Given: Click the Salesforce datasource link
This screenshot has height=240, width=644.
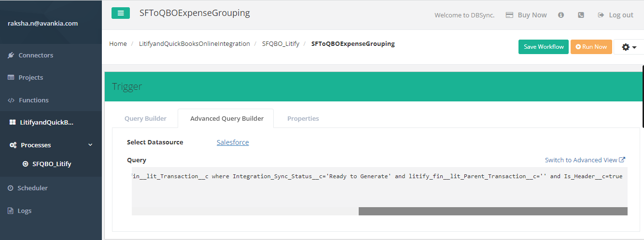Looking at the screenshot, I should click(233, 142).
